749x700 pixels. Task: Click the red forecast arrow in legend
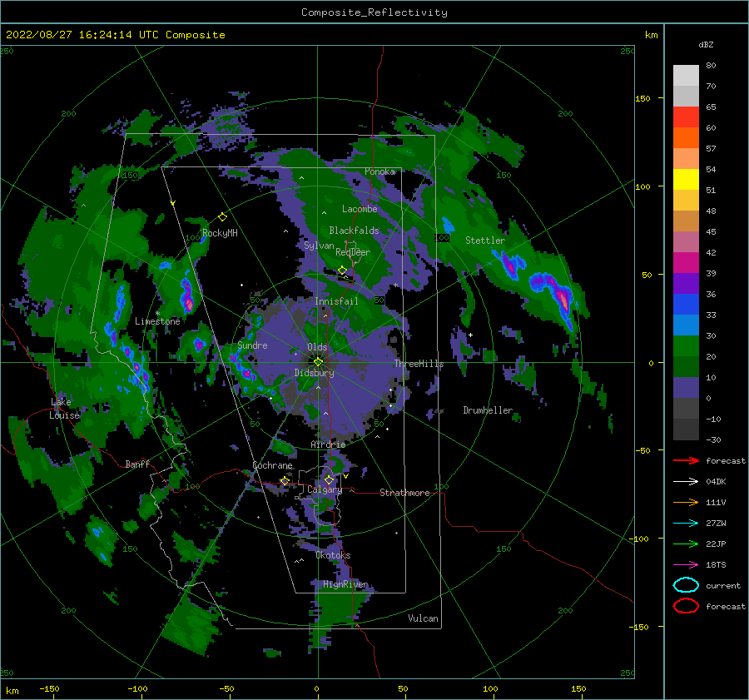pyautogui.click(x=686, y=460)
